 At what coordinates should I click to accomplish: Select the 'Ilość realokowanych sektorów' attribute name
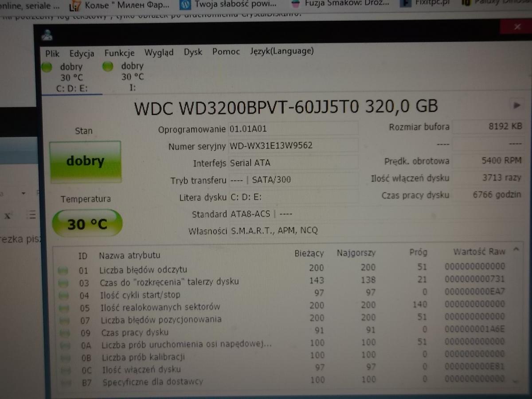(160, 307)
